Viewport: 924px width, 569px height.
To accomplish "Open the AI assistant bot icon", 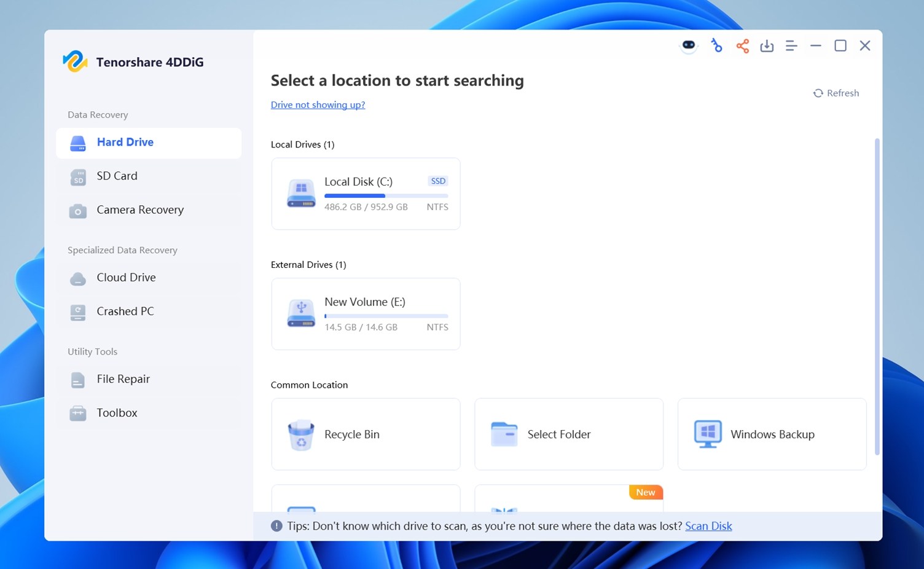I will coord(688,45).
